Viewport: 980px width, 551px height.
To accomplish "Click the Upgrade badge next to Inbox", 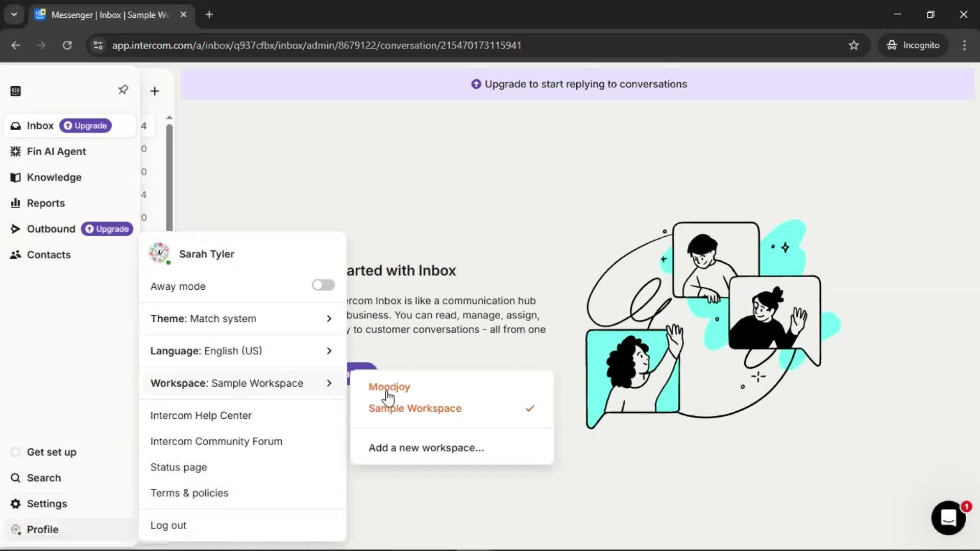I will (86, 126).
